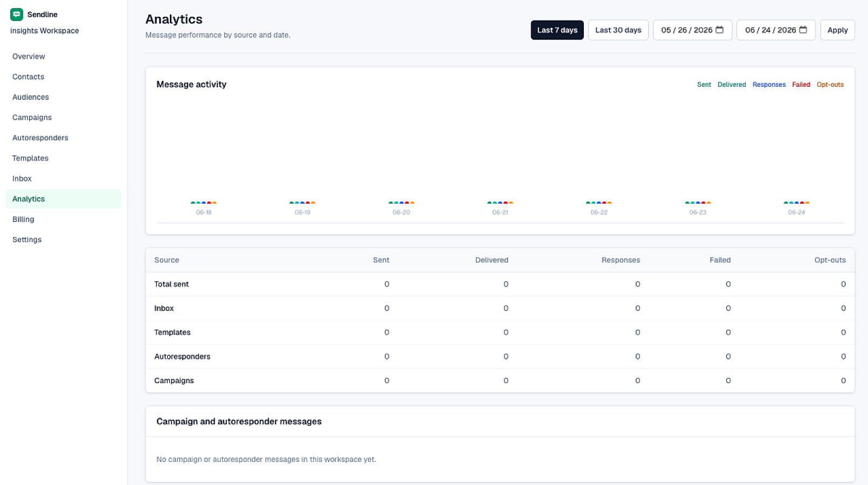Click 06-20 chart date label
868x485 pixels.
401,212
